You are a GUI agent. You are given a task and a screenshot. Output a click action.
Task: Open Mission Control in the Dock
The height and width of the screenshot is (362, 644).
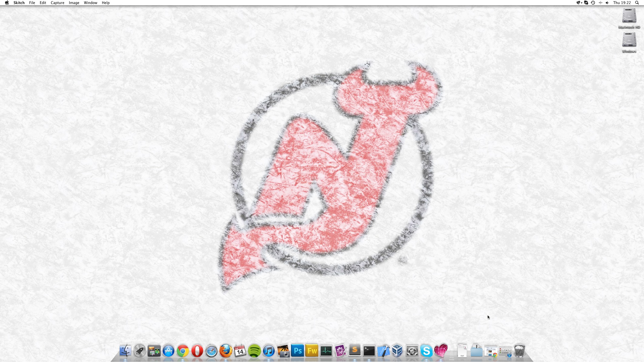[x=154, y=351]
